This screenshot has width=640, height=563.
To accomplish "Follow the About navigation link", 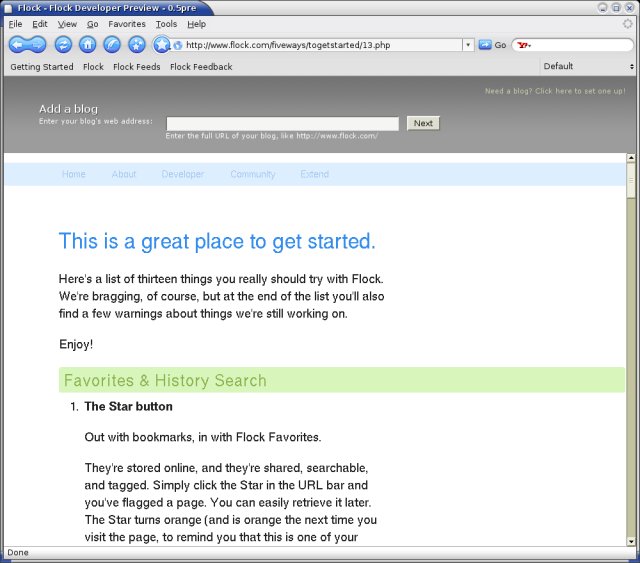I will click(x=124, y=174).
